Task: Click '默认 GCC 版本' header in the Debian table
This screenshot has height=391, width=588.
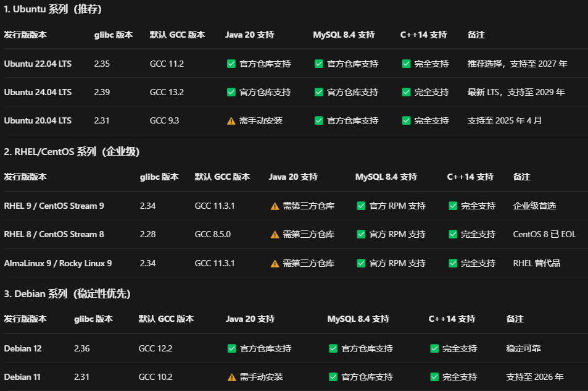Action: [166, 319]
